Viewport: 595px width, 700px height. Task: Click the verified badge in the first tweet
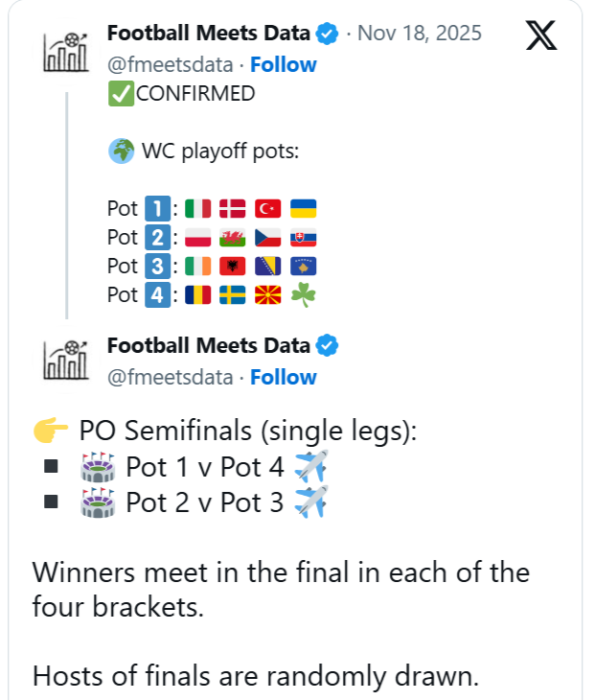coord(327,34)
